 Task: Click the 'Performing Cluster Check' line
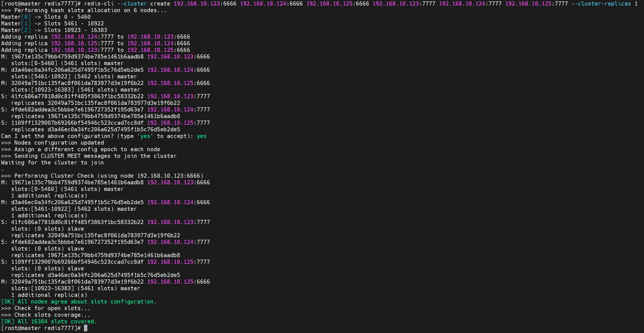coord(102,176)
